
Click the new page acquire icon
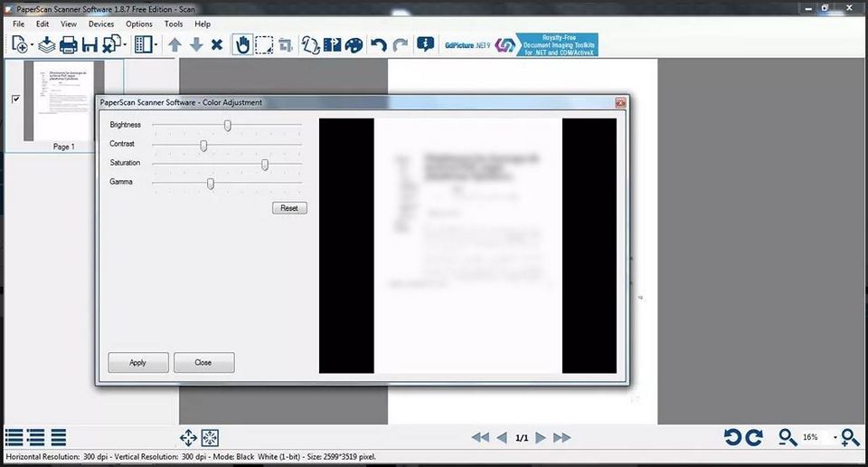19,44
